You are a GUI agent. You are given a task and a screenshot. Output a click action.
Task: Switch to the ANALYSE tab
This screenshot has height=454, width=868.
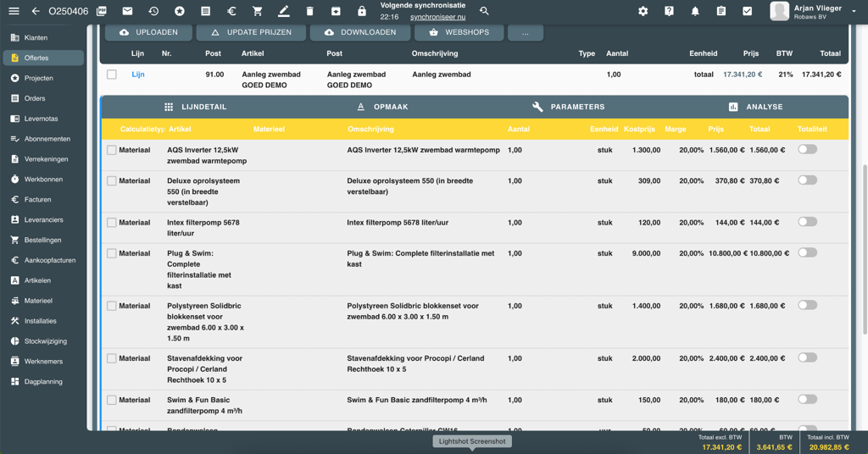click(x=755, y=107)
